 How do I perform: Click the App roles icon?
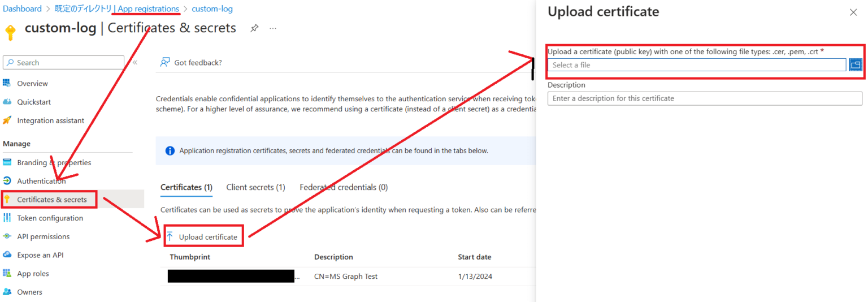[x=7, y=274]
